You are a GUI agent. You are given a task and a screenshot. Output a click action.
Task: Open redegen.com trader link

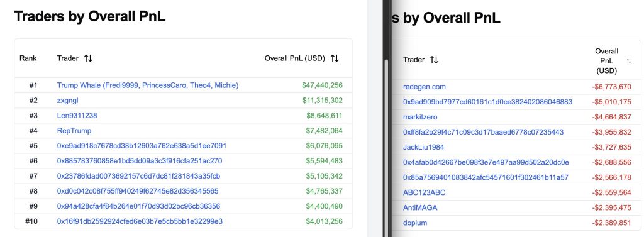click(x=425, y=87)
